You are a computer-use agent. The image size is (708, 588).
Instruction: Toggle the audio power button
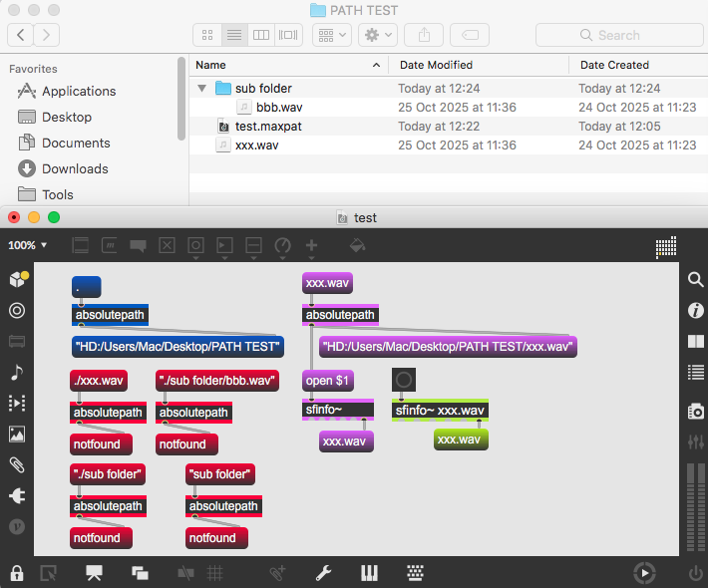pyautogui.click(x=696, y=572)
